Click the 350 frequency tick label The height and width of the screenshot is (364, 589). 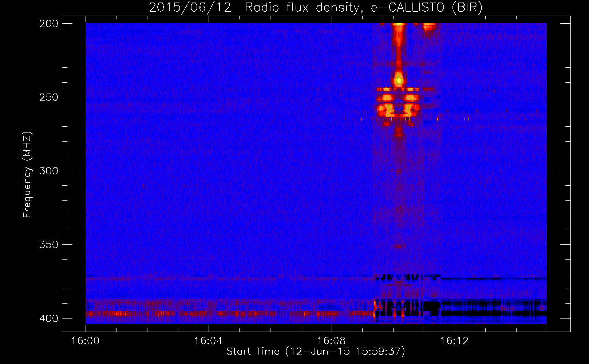(x=48, y=245)
